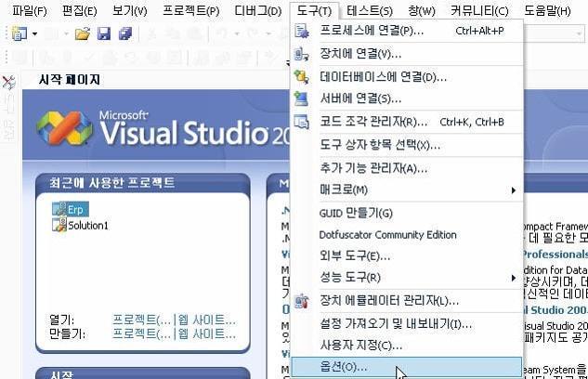Expand the 매크로(M) submenu
The width and height of the screenshot is (588, 379).
(x=407, y=190)
